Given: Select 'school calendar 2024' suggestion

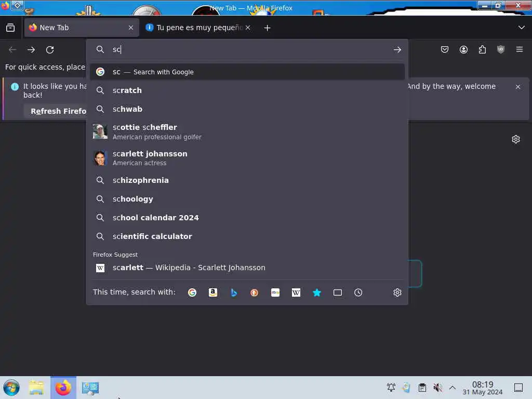Looking at the screenshot, I should [247, 218].
